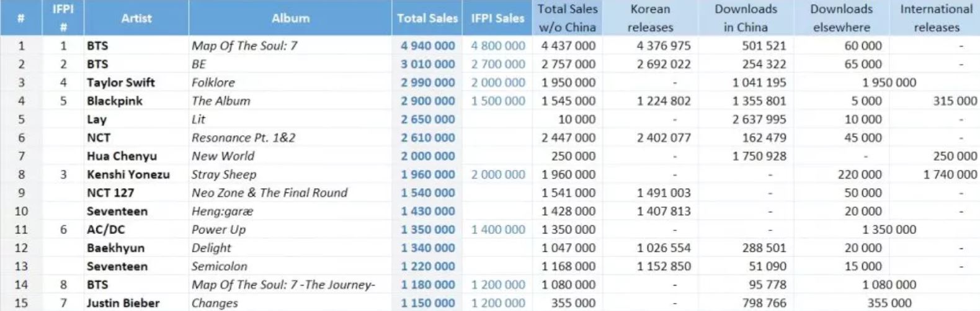The image size is (980, 311).
Task: Click the "Total Sales w/o China" header
Action: (568, 18)
